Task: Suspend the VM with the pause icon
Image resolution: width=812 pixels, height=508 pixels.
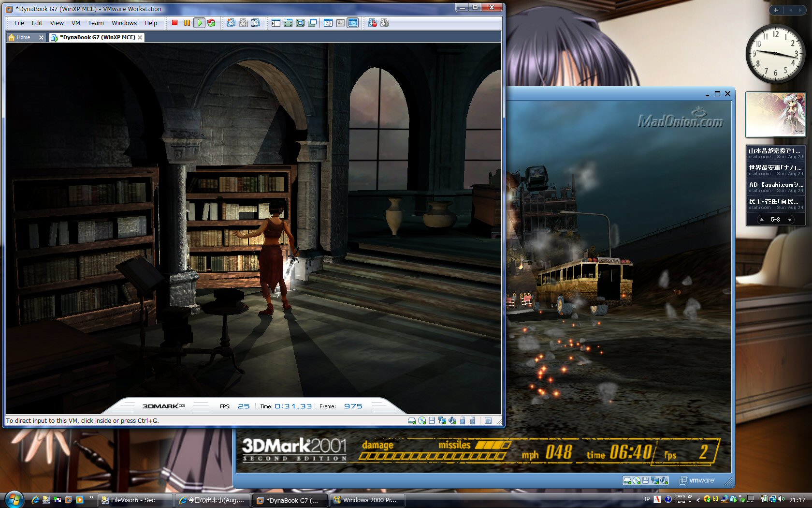Action: [x=187, y=23]
